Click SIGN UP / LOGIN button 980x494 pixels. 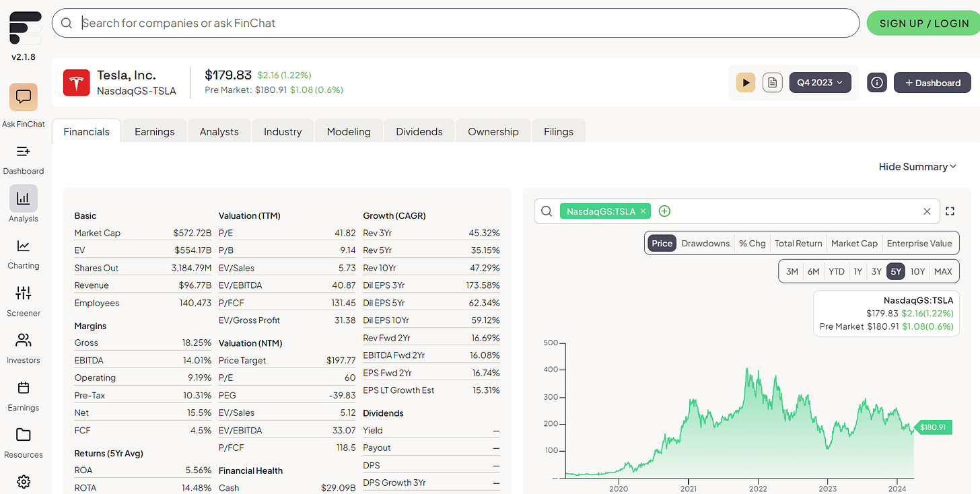[x=924, y=23]
